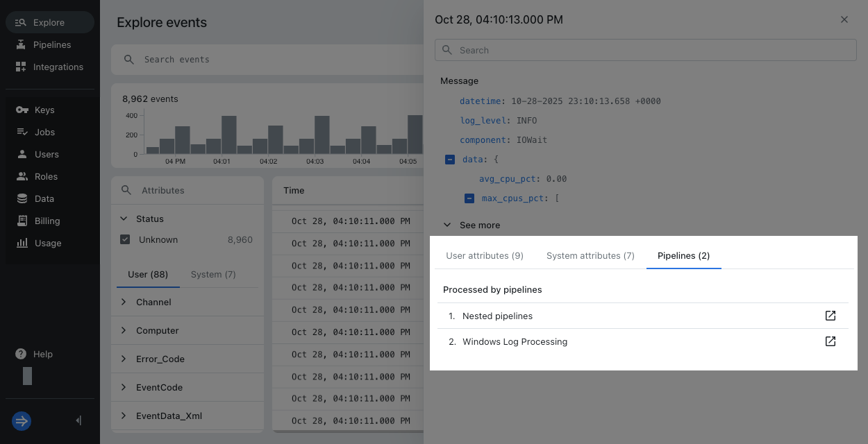Open Nested pipelines via its external link icon
Viewport: 868px width, 444px height.
click(831, 315)
